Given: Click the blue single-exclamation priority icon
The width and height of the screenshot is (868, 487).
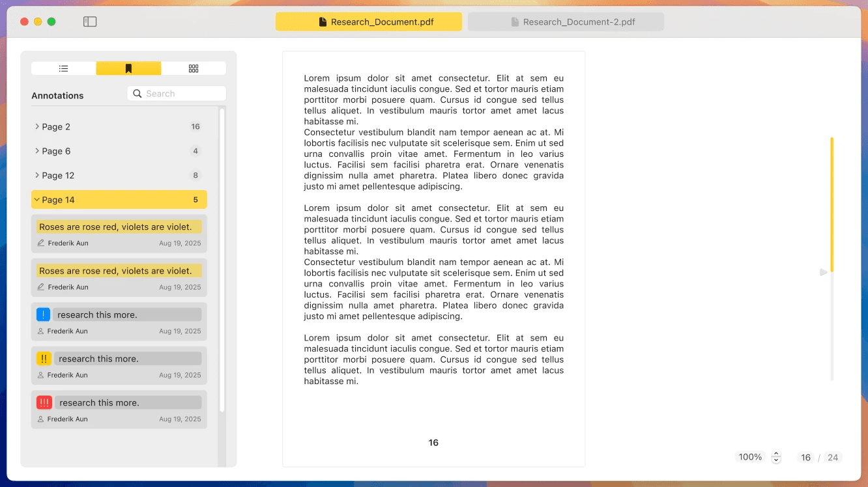Looking at the screenshot, I should 43,315.
